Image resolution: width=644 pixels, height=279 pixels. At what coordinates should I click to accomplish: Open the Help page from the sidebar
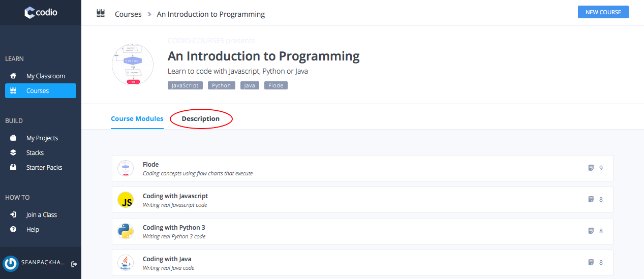[33, 230]
